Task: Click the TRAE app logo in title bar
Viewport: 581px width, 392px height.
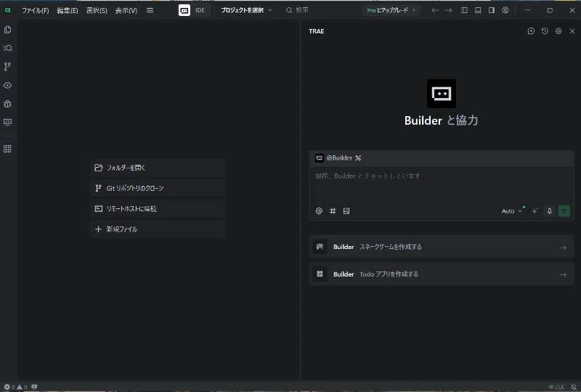Action: (7, 10)
